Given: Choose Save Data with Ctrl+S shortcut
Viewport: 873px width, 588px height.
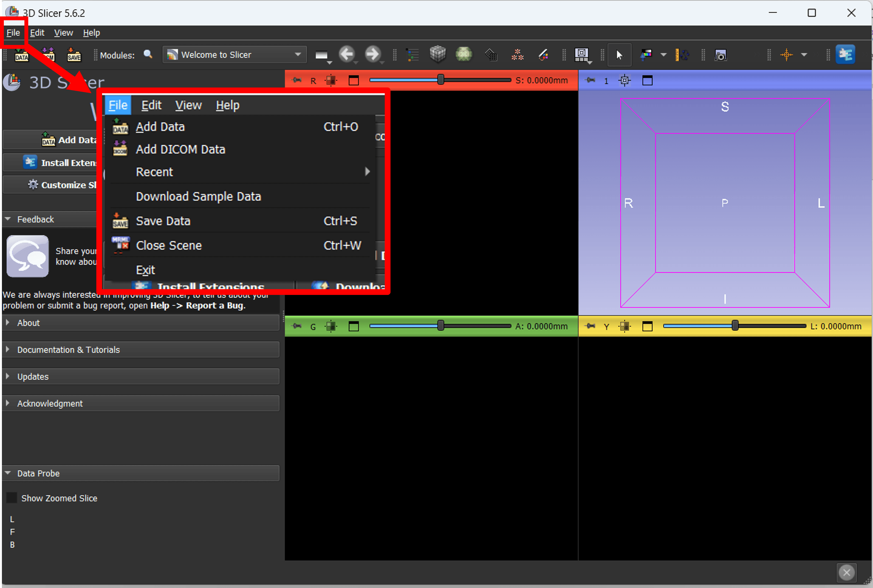Looking at the screenshot, I should tap(240, 221).
